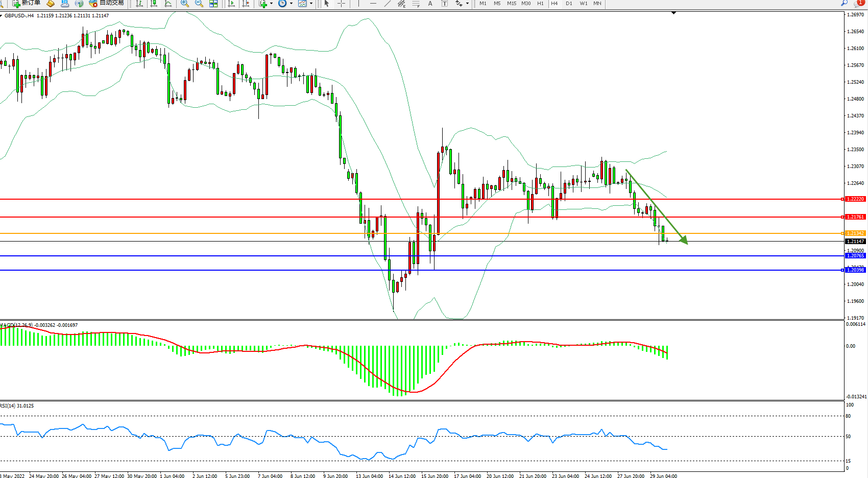This screenshot has height=478, width=868.
Task: Click the New Order (新订单) button
Action: [27, 3]
